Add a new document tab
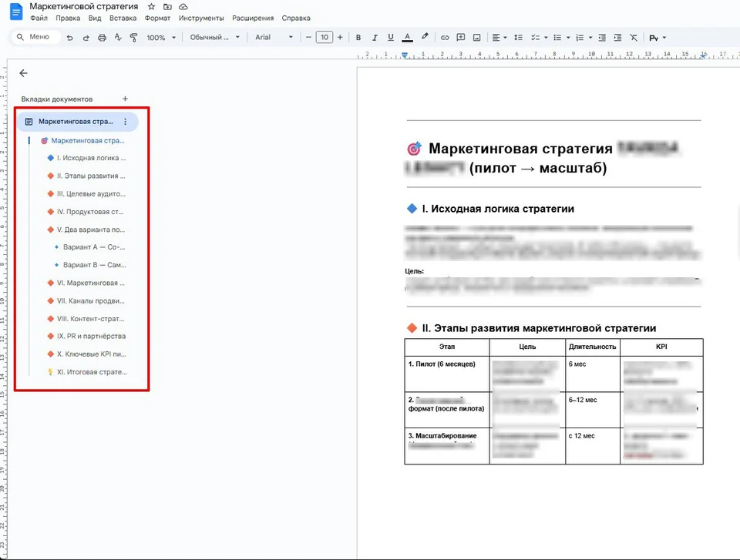This screenshot has height=560, width=740. click(x=125, y=99)
